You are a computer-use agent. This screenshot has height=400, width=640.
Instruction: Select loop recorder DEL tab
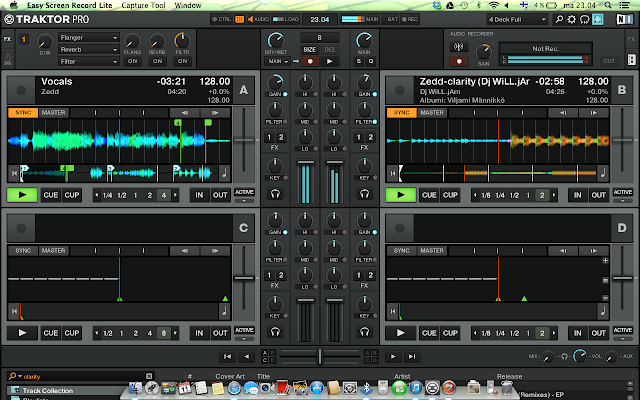tap(330, 49)
